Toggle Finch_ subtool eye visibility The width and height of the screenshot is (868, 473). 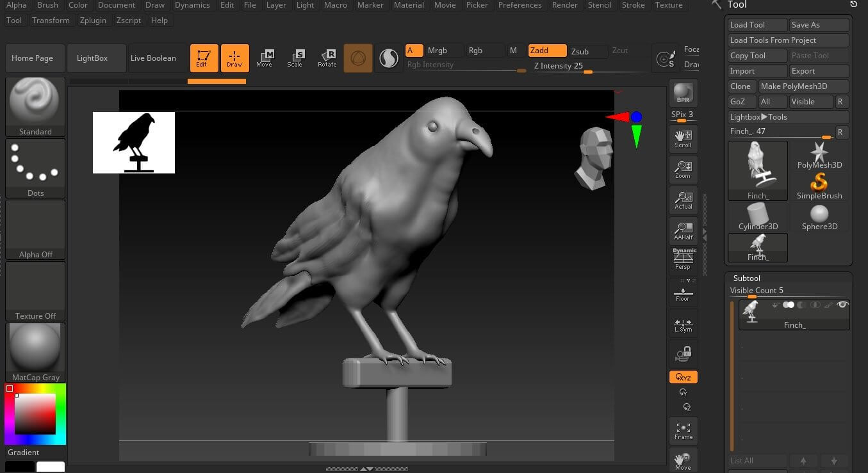tap(842, 305)
